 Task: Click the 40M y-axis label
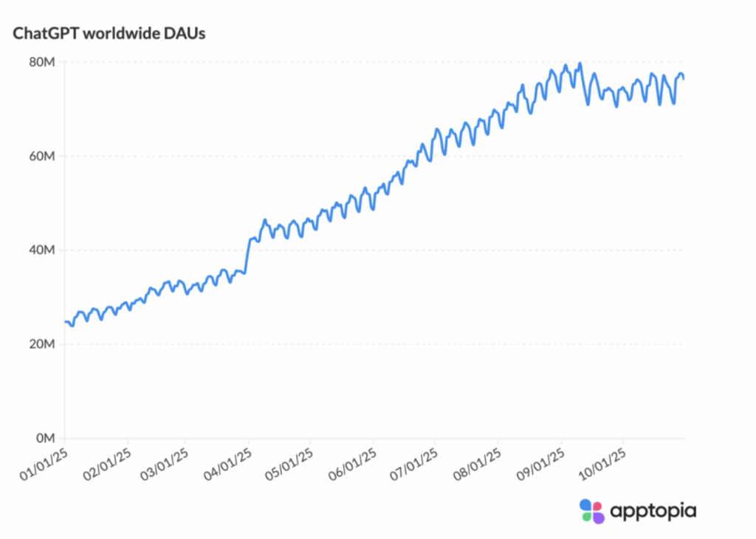click(43, 250)
